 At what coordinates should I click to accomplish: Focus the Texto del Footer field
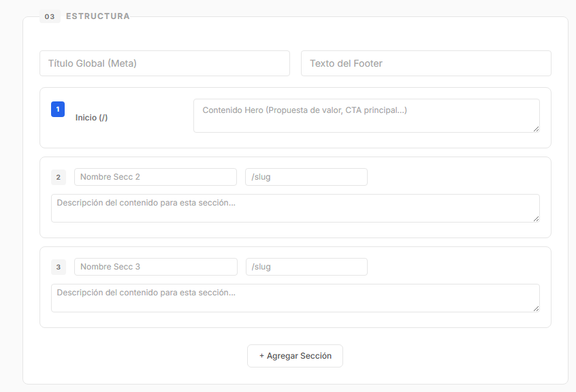[426, 63]
